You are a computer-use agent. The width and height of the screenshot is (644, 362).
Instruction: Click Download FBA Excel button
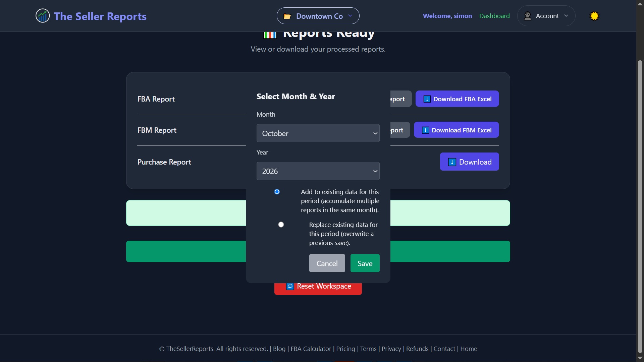click(x=457, y=99)
